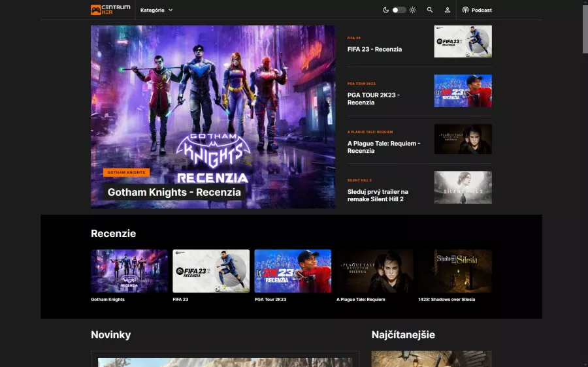Open the Silent Hill 2 sidebar thumbnail
This screenshot has height=367, width=588.
(463, 187)
